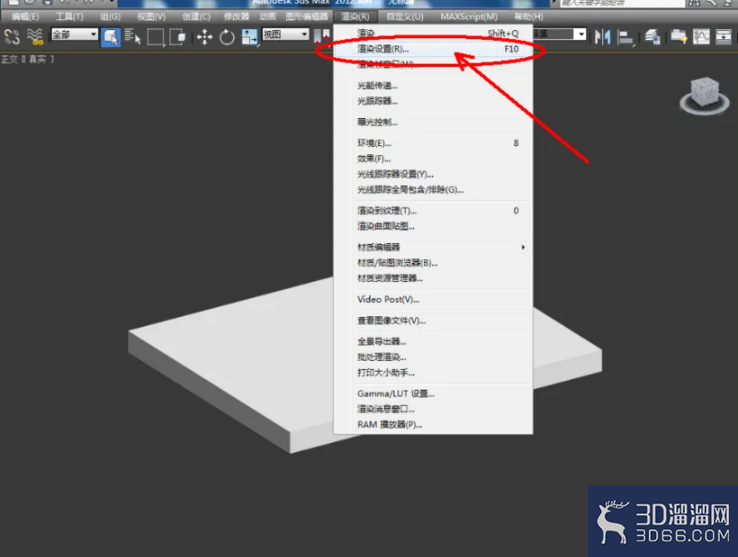738x557 pixels.
Task: Click the Align tool icon
Action: (626, 37)
